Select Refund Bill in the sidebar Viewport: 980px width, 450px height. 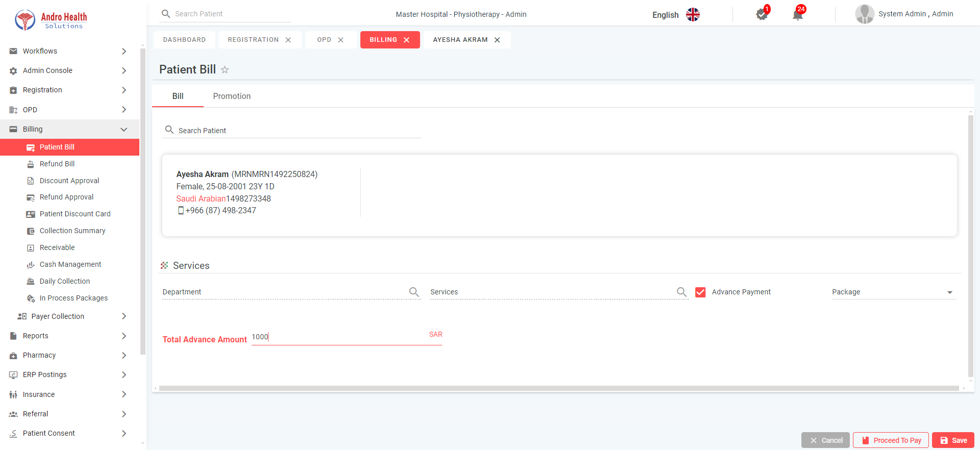pyautogui.click(x=57, y=164)
